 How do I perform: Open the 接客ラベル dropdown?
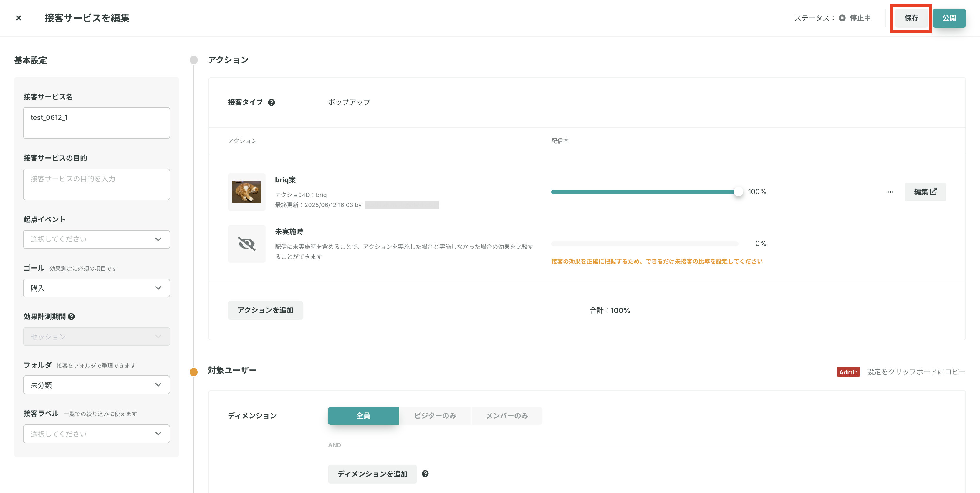pos(96,434)
